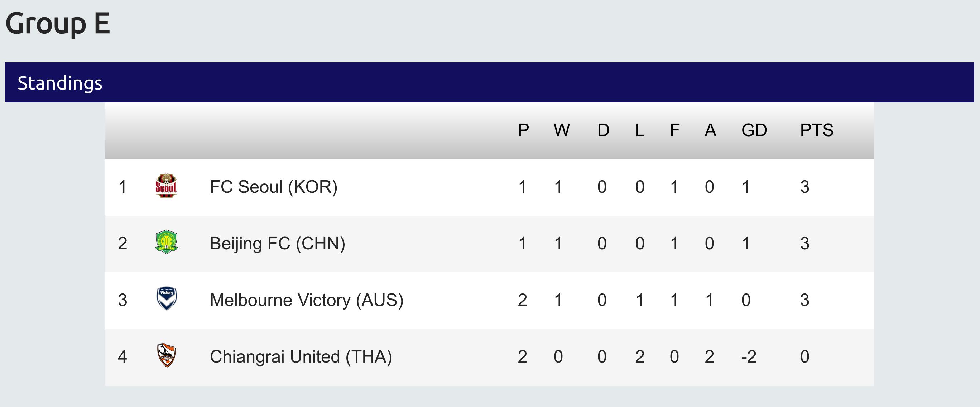Click the A (goals against) column header
The height and width of the screenshot is (407, 980).
coord(710,130)
